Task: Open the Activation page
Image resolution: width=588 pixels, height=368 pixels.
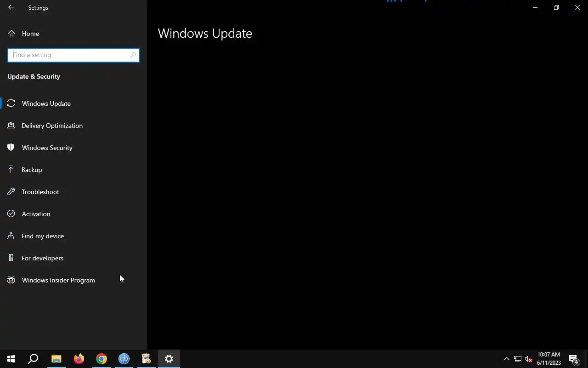Action: pos(73,214)
